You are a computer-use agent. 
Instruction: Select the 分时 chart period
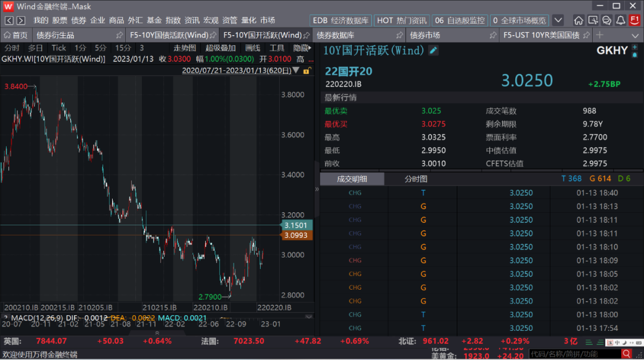(x=12, y=48)
